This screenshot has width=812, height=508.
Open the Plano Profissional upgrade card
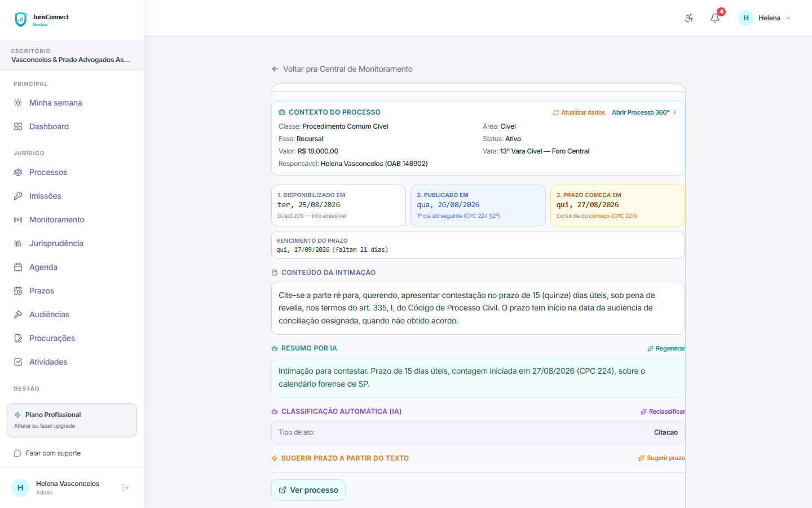click(72, 420)
